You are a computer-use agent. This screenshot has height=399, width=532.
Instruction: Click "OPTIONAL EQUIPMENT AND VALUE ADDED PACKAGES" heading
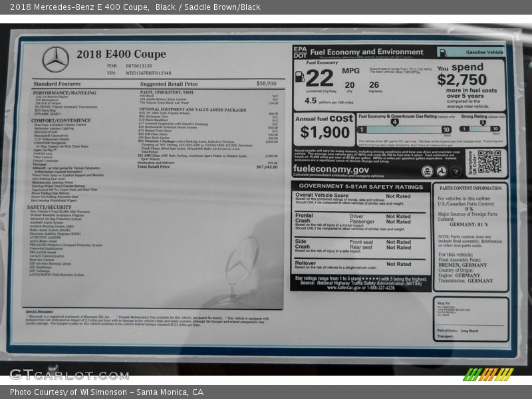tap(193, 110)
